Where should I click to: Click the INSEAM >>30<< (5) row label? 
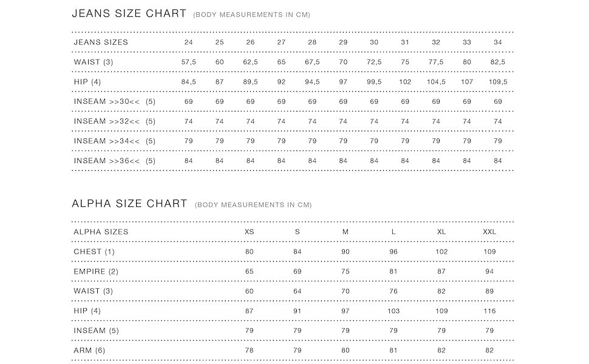[114, 102]
